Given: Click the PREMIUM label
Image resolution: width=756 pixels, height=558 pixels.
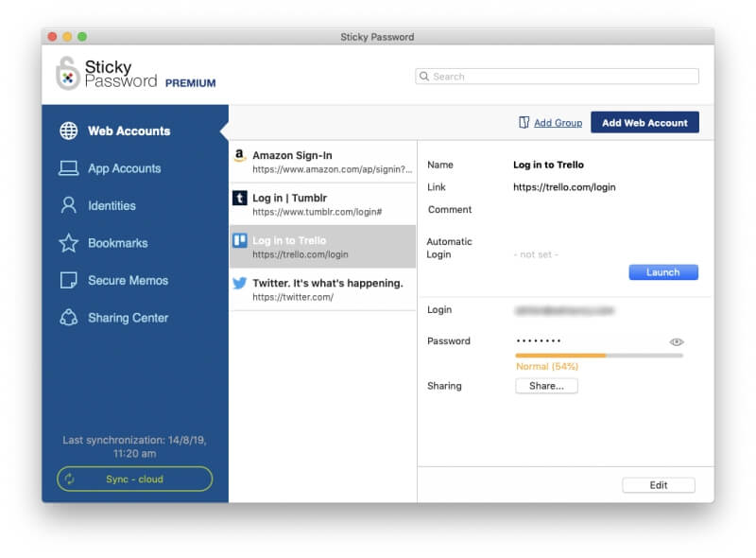Looking at the screenshot, I should [x=191, y=83].
